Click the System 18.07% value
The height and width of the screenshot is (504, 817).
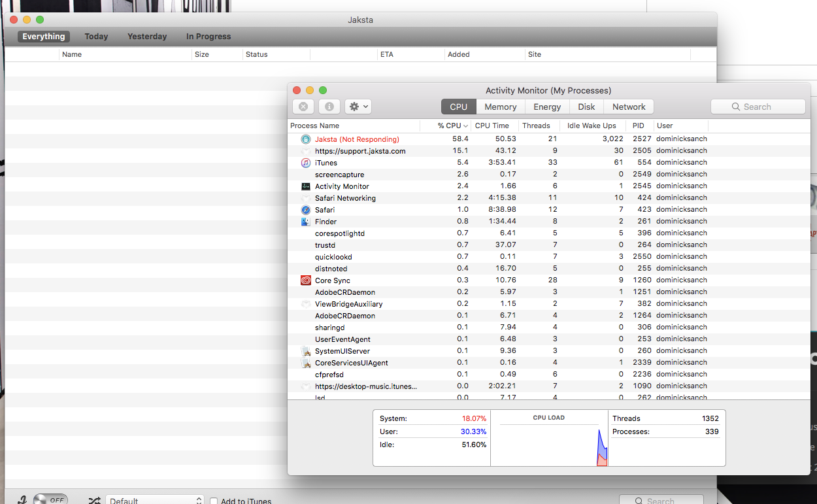[474, 418]
